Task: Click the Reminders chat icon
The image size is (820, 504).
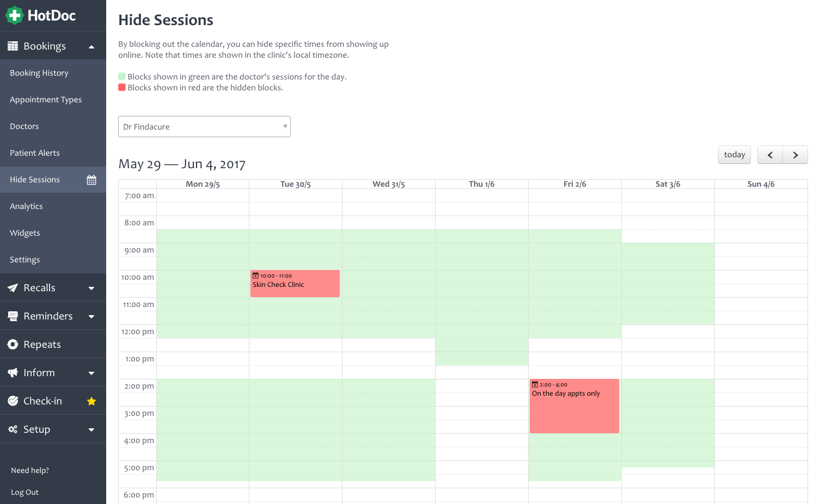Action: (x=13, y=316)
